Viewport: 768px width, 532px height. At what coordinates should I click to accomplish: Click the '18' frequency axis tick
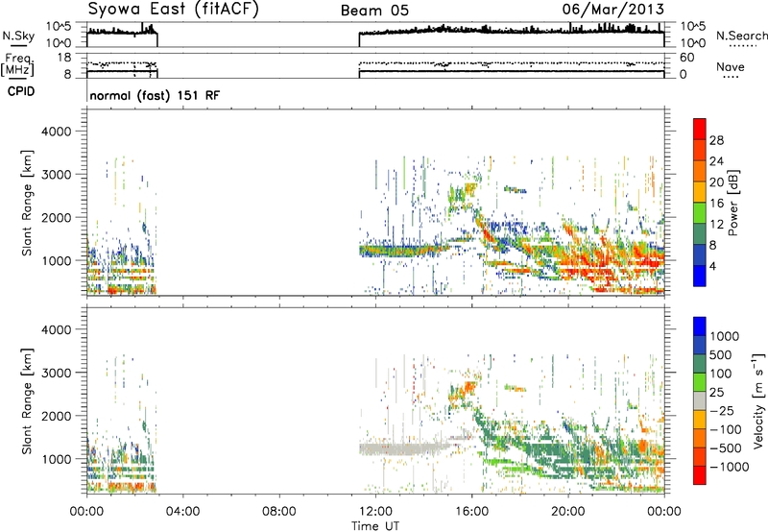click(64, 58)
